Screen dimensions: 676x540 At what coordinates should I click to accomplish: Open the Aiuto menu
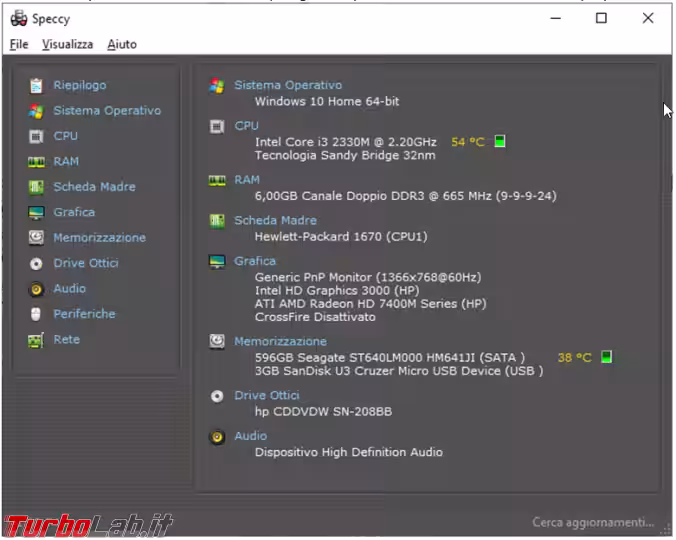tap(122, 44)
